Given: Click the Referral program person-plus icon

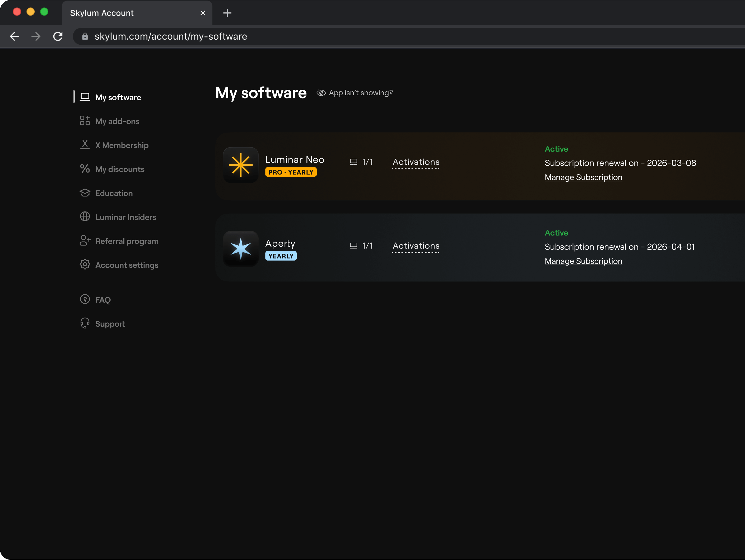Looking at the screenshot, I should pos(85,240).
